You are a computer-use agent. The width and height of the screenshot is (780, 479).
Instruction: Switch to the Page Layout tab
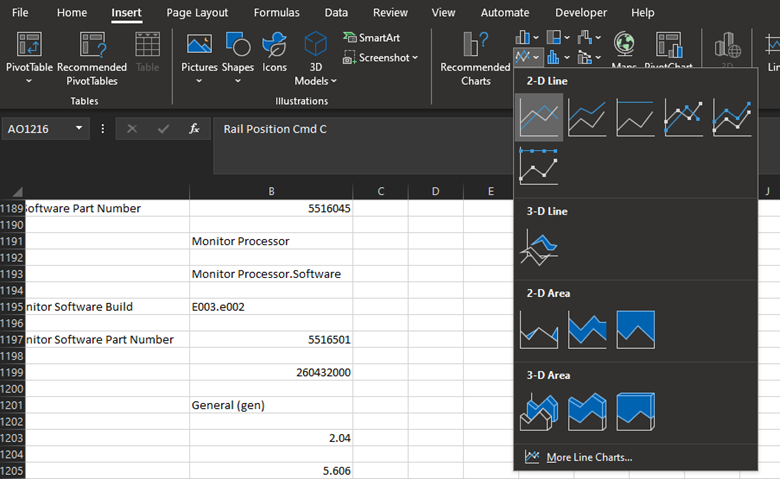pos(197,13)
